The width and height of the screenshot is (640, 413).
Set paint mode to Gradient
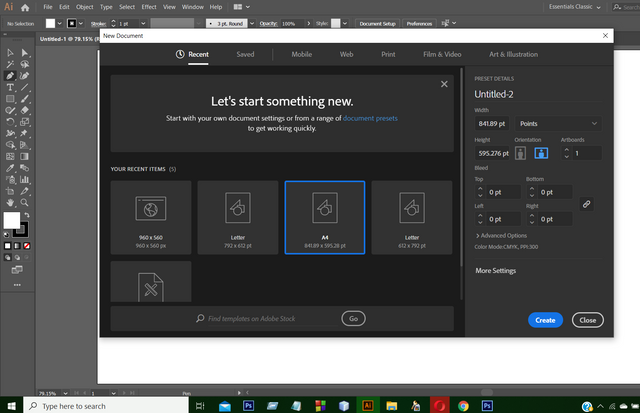pyautogui.click(x=17, y=246)
